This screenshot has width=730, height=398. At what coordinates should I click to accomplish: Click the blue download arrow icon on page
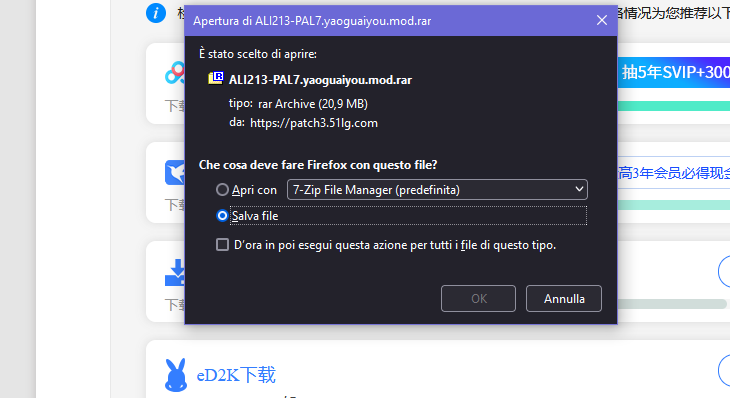[175, 272]
